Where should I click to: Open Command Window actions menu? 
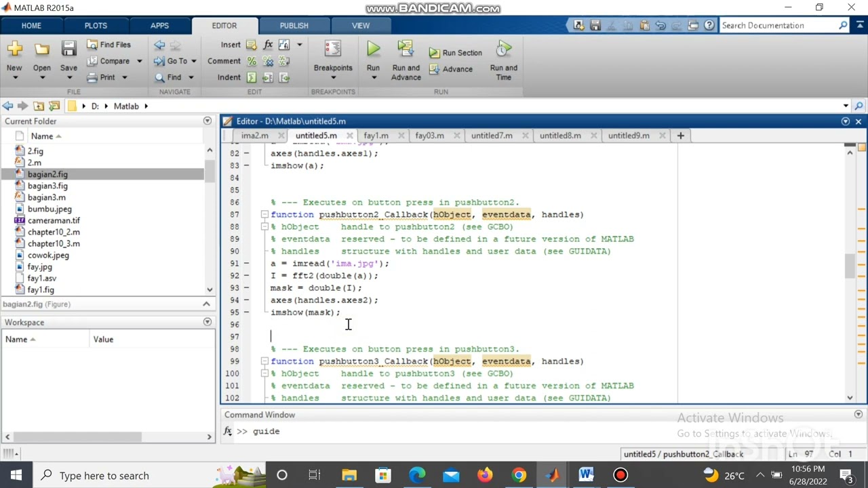pos(859,414)
